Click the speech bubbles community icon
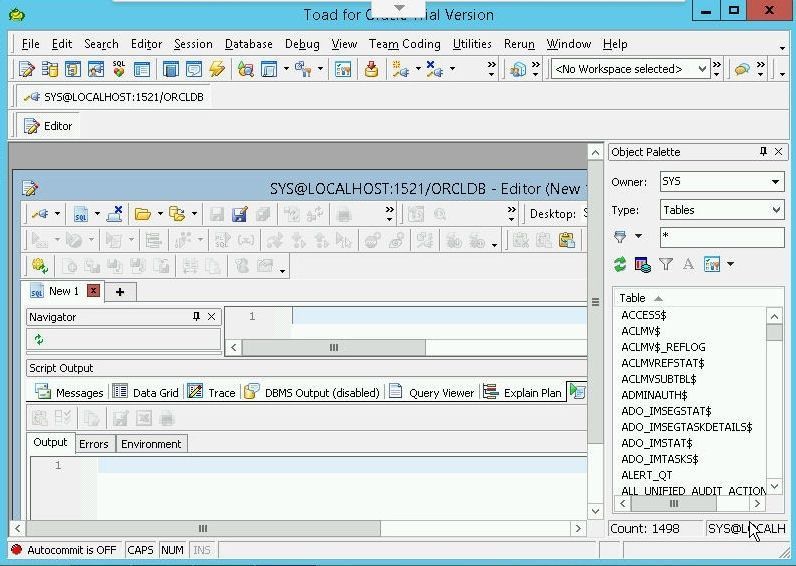The height and width of the screenshot is (566, 796). pos(742,69)
